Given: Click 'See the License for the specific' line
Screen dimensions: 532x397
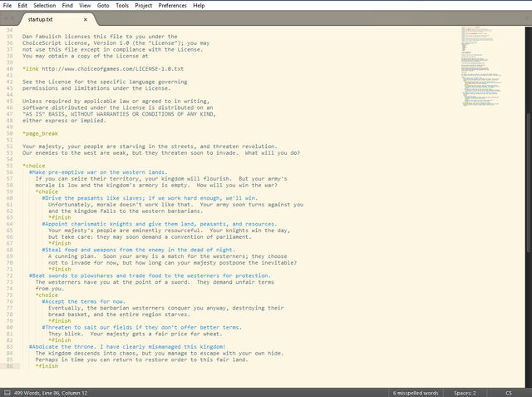Looking at the screenshot, I should 105,82.
